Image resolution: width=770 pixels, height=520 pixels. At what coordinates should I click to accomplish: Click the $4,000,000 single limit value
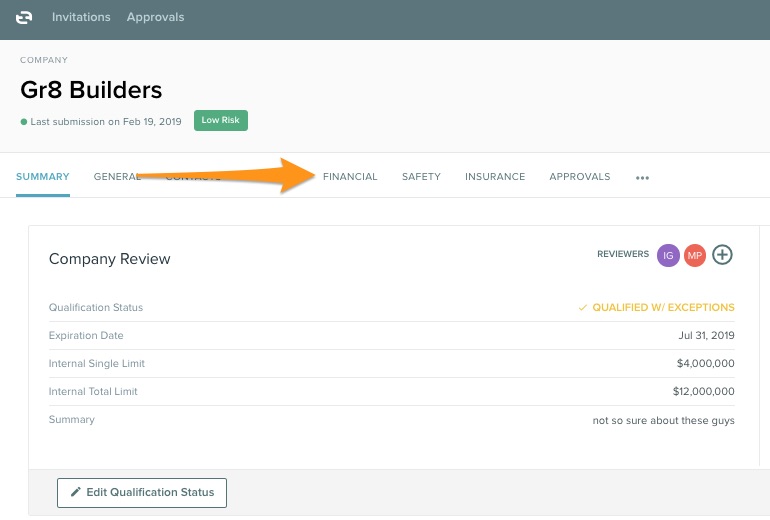[704, 364]
